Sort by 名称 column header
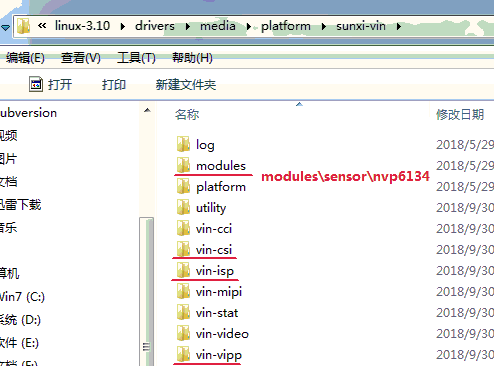 pyautogui.click(x=187, y=114)
